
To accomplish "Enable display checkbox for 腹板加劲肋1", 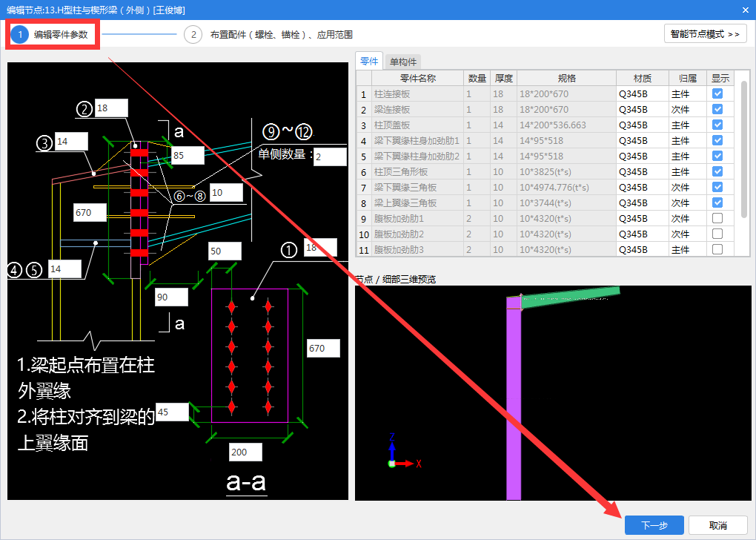I will click(717, 218).
